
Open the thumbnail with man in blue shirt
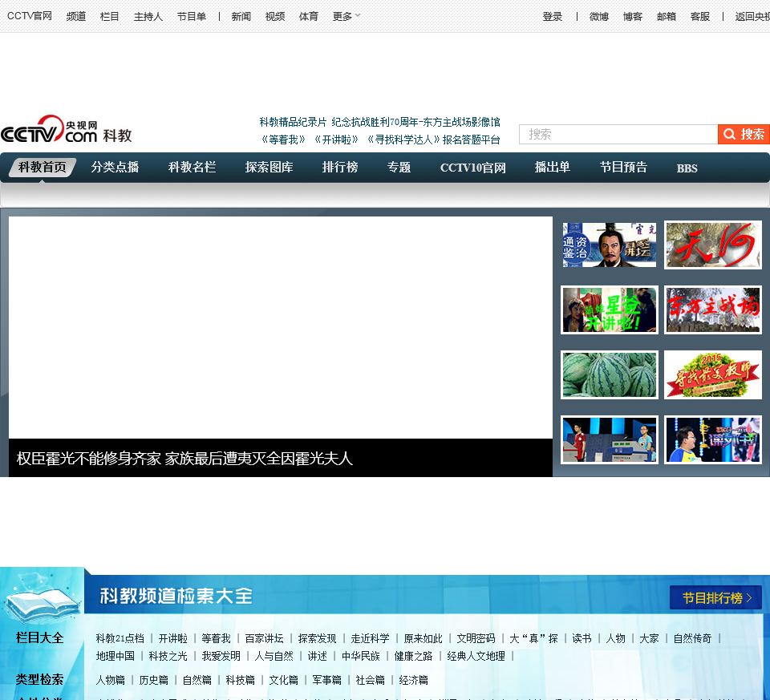pyautogui.click(x=712, y=439)
